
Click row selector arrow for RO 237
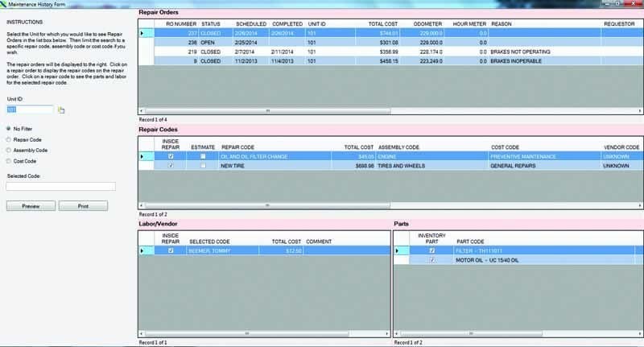click(144, 33)
